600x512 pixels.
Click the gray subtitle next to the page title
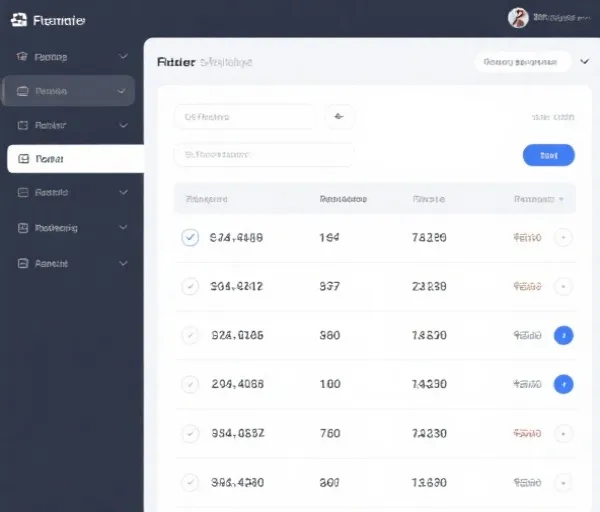pyautogui.click(x=226, y=62)
